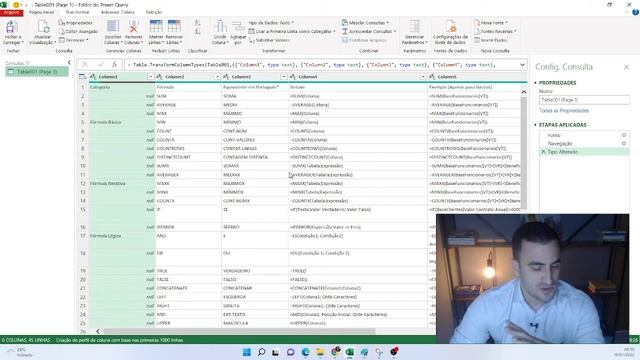Click the vertical scrollbar of the grid

(524, 153)
